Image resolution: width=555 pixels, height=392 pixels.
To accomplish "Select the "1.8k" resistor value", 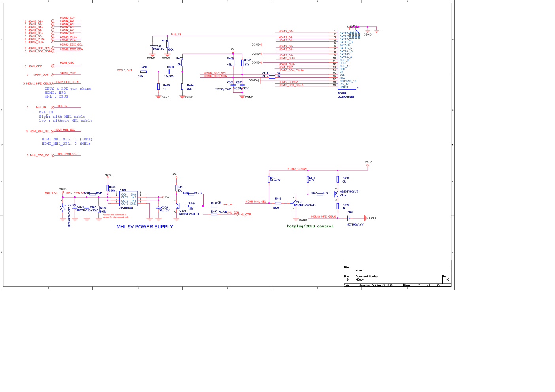I will 141,76.
